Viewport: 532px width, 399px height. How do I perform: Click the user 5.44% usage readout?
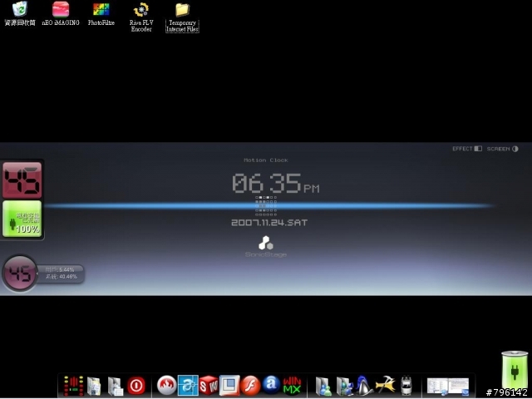pos(60,269)
